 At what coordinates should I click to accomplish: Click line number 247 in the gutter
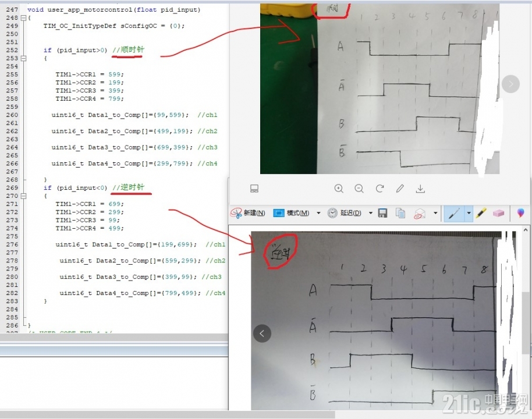12,10
